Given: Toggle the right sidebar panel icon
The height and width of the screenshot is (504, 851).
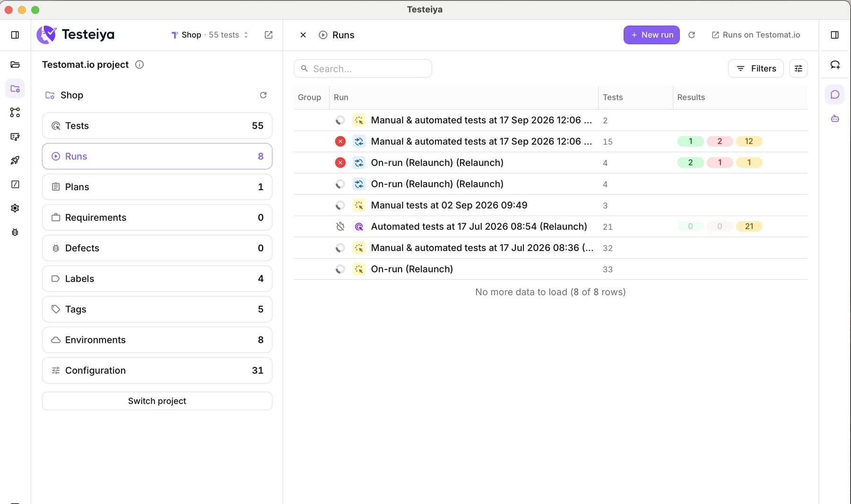Looking at the screenshot, I should pos(835,35).
